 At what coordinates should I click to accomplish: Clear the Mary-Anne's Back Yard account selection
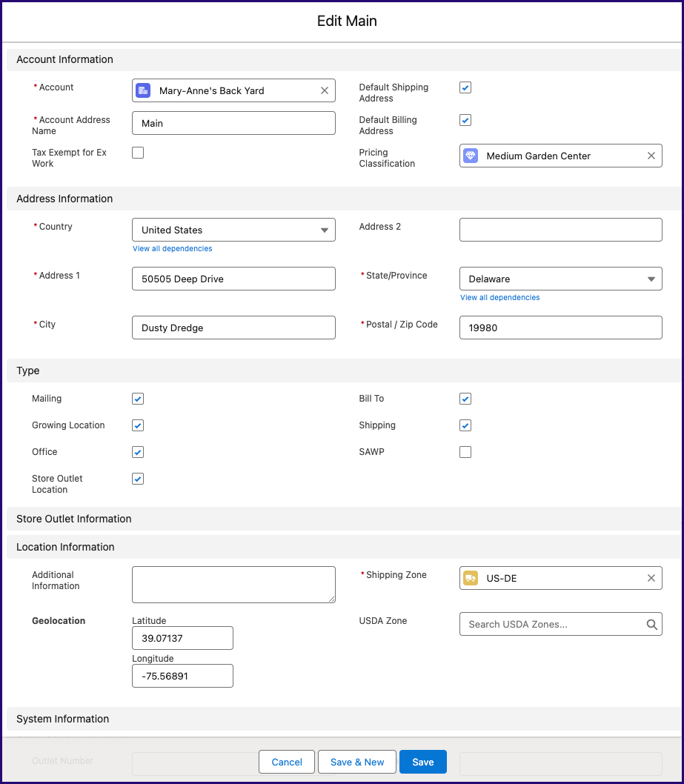tap(325, 90)
